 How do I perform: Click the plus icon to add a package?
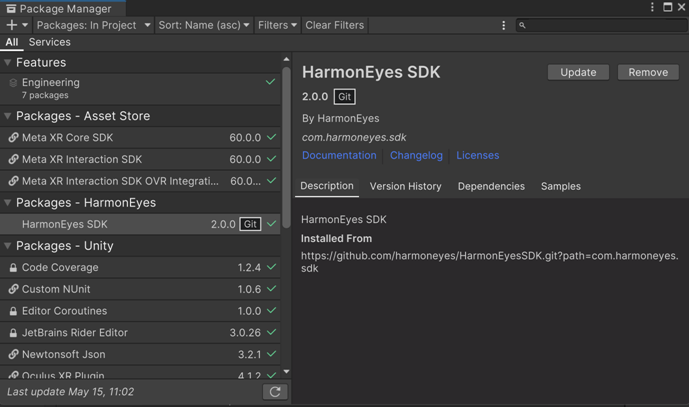click(12, 25)
